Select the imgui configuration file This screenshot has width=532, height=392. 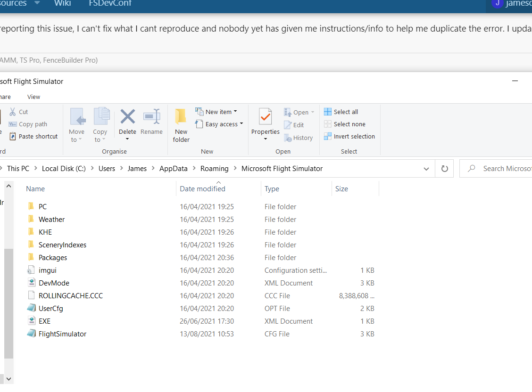48,270
